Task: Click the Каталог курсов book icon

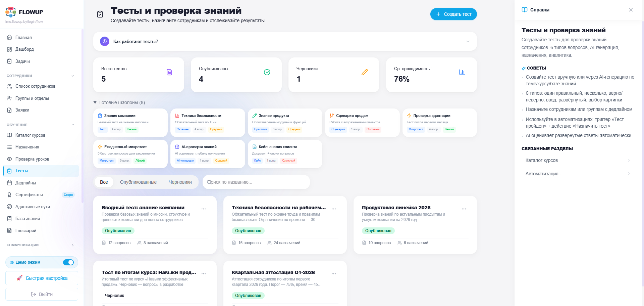Action: point(9,135)
